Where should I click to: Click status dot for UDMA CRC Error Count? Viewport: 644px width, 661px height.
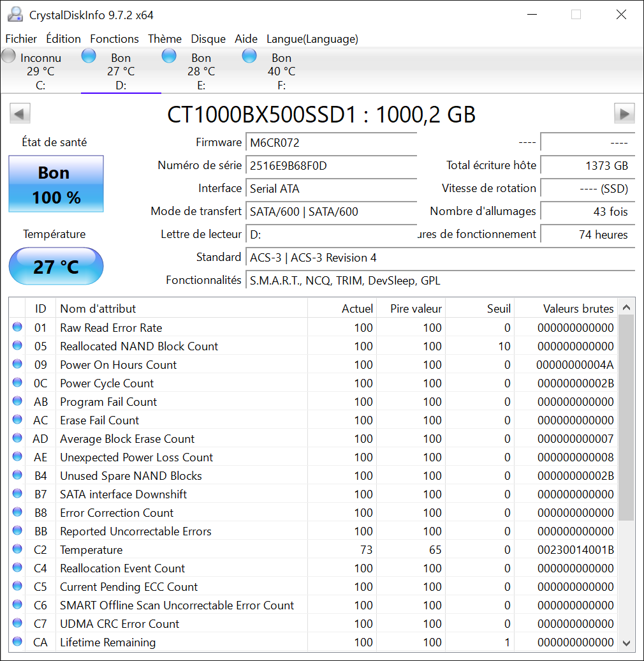coord(17,623)
